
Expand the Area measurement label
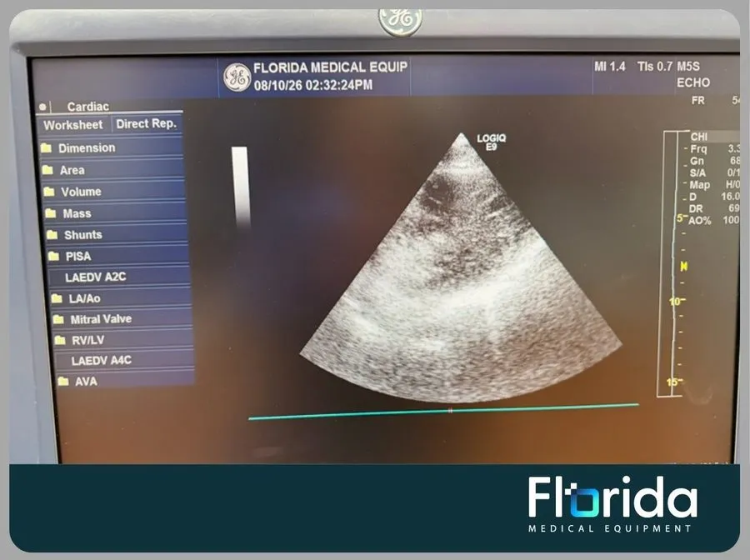(72, 170)
